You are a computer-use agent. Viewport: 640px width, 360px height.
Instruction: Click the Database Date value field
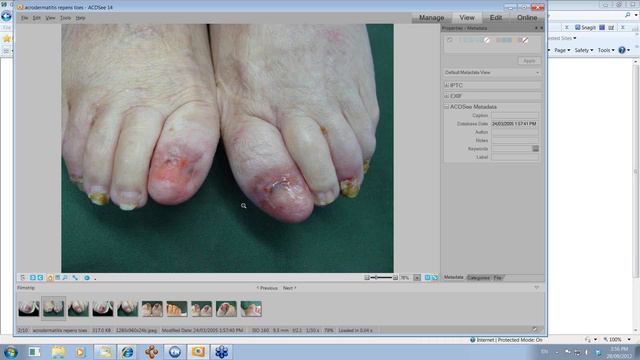(515, 124)
